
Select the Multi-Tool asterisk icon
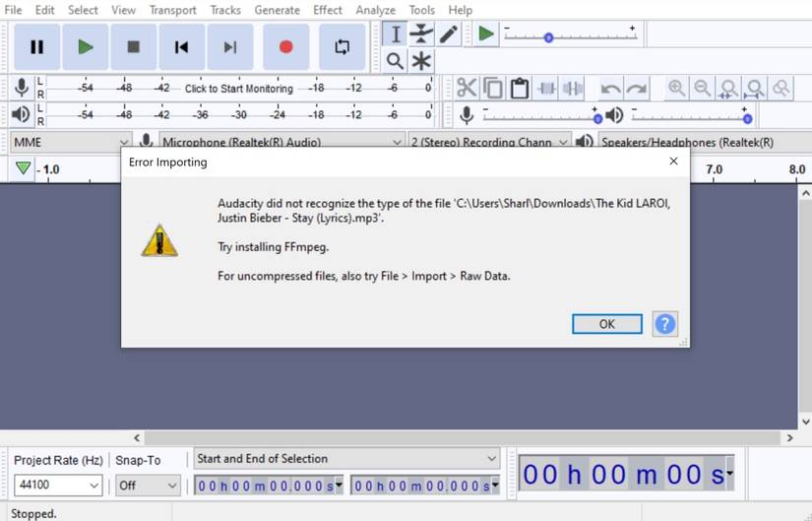point(421,61)
